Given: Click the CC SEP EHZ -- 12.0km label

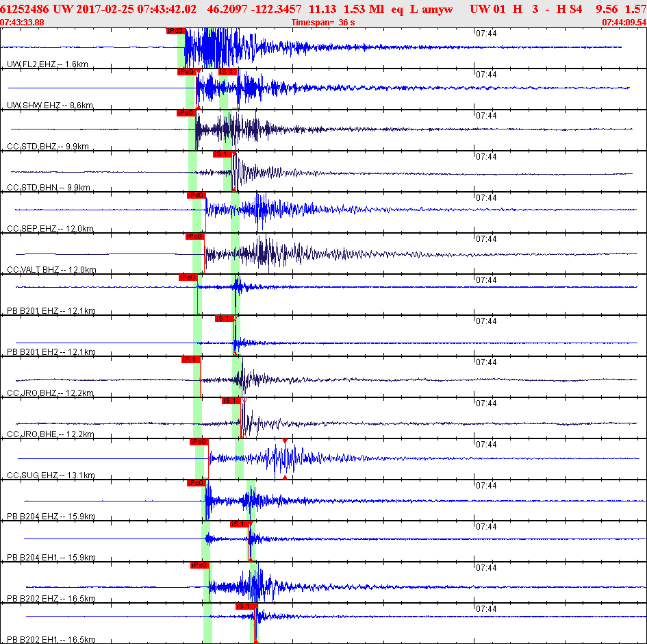Looking at the screenshot, I should pyautogui.click(x=51, y=228).
